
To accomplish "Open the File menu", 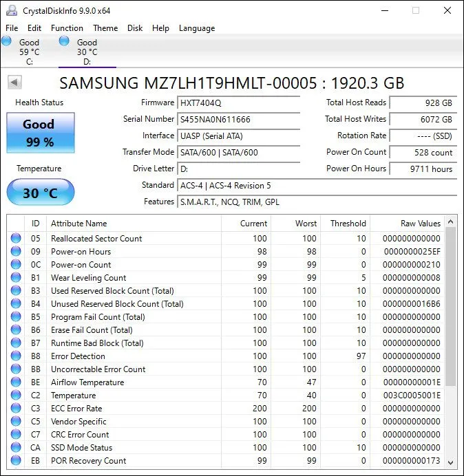I will (x=12, y=28).
